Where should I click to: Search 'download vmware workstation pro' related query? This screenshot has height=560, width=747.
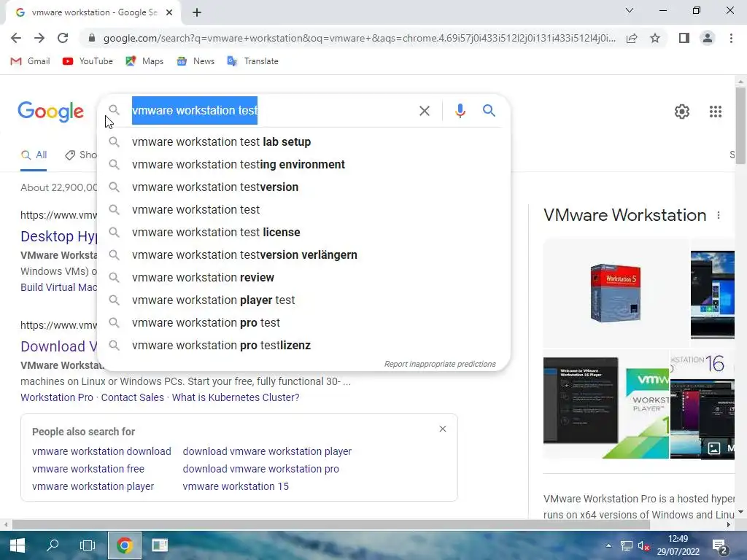coord(261,469)
